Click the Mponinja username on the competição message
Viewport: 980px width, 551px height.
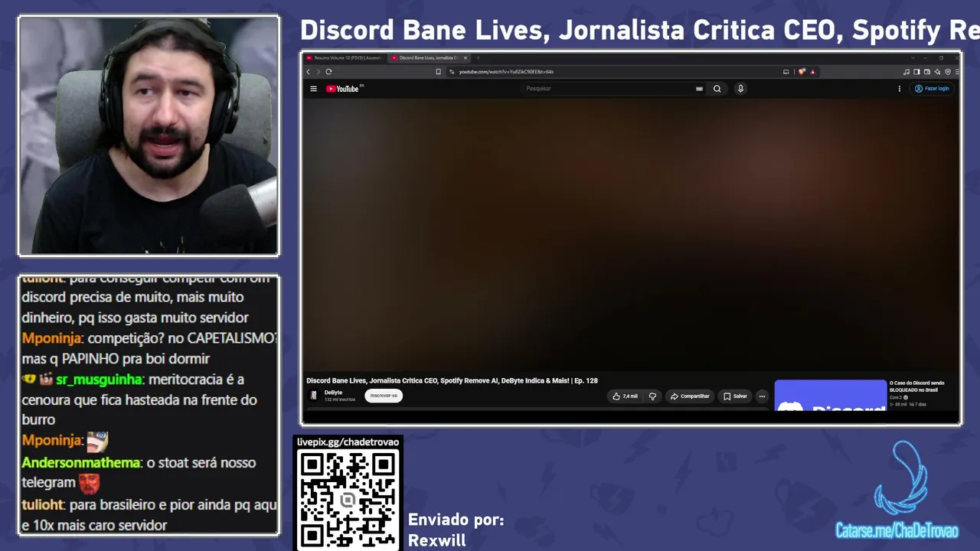(52, 338)
